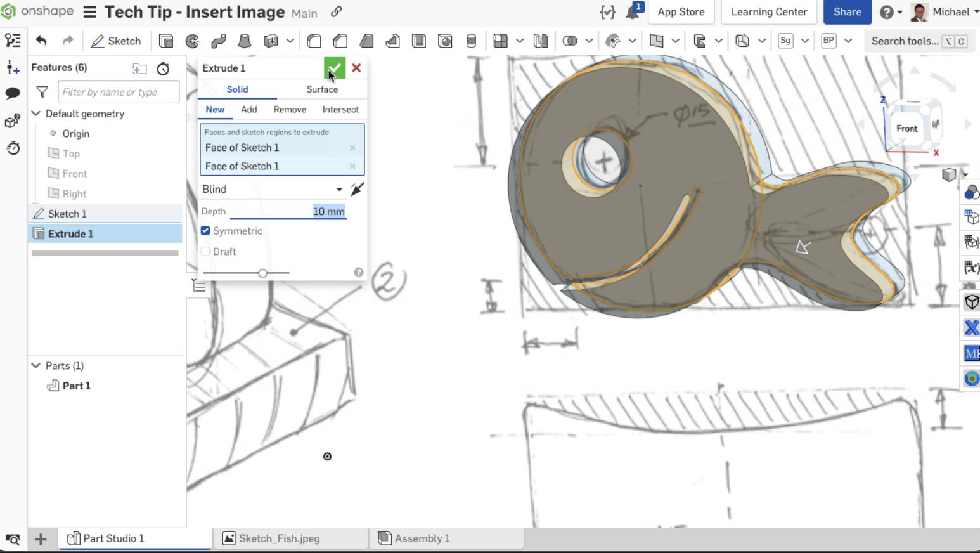Choose the Fillet tool in the toolbar
This screenshot has width=980, height=553.
[314, 41]
